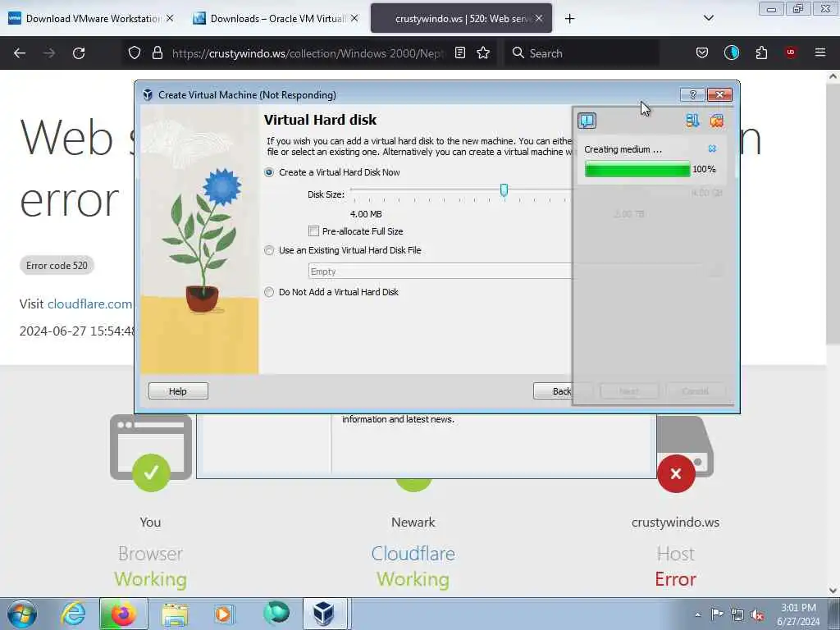Click the Empty existing disk combo box
Image resolution: width=840 pixels, height=630 pixels.
tap(441, 272)
